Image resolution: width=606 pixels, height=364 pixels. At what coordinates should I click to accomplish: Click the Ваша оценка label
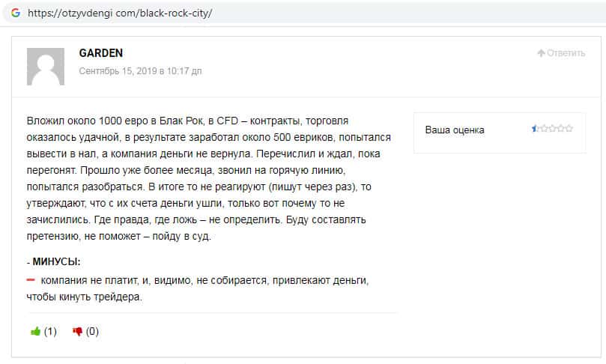point(455,130)
